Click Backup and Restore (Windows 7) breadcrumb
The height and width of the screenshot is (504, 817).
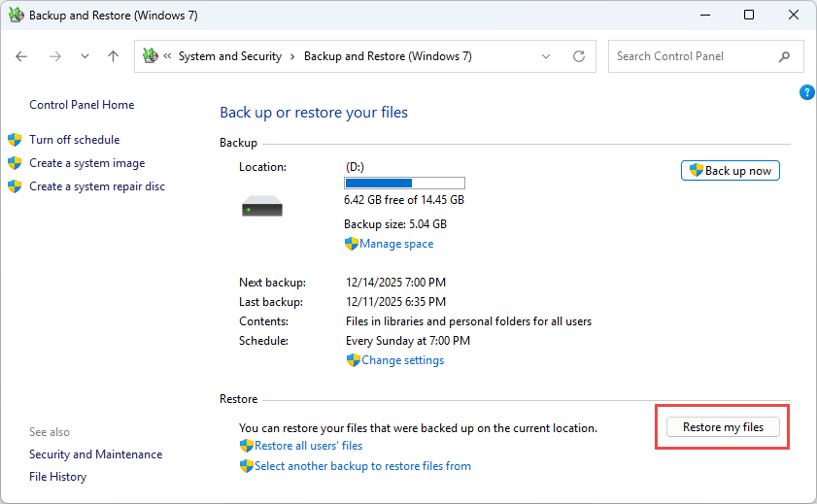[x=388, y=56]
